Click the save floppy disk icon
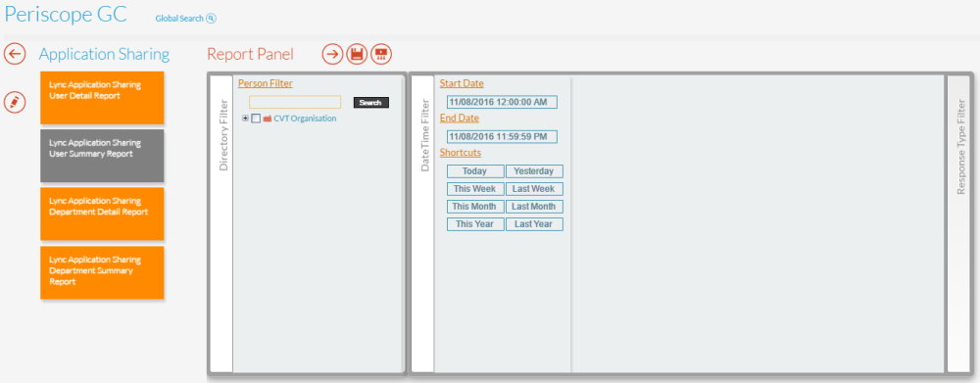This screenshot has width=980, height=383. point(357,54)
